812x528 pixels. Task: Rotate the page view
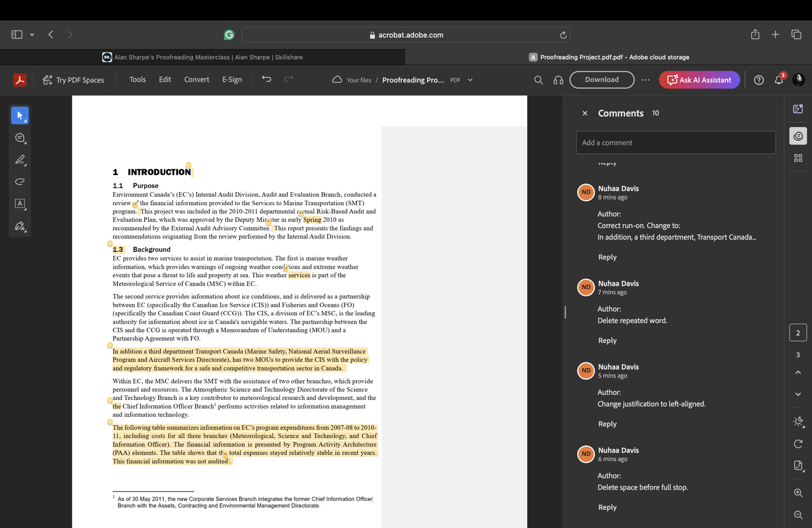[798, 444]
